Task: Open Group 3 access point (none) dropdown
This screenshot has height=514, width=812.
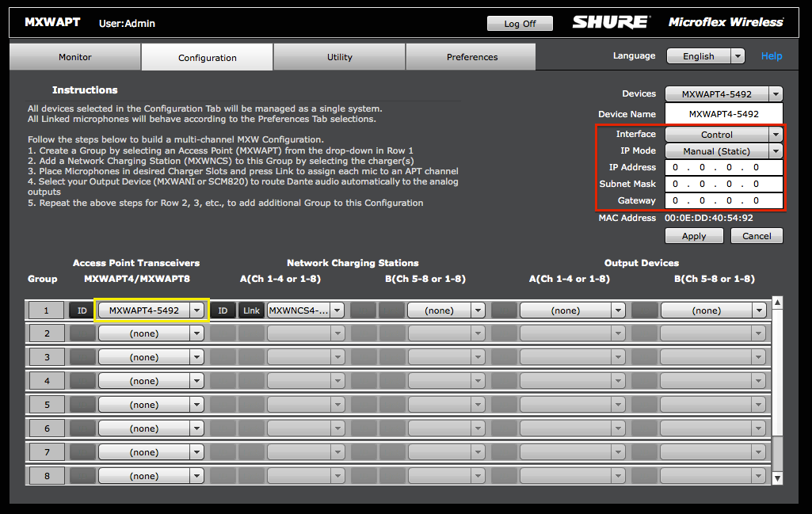Action: click(151, 357)
